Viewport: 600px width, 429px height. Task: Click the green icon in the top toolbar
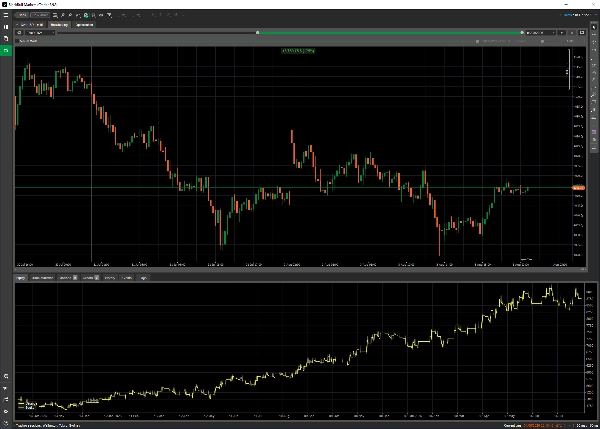coord(86,15)
